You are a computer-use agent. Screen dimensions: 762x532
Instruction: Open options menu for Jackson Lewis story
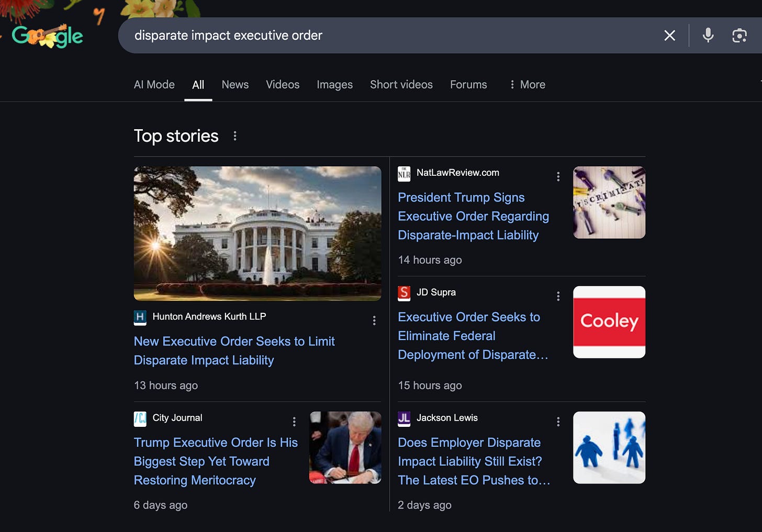[x=558, y=422]
